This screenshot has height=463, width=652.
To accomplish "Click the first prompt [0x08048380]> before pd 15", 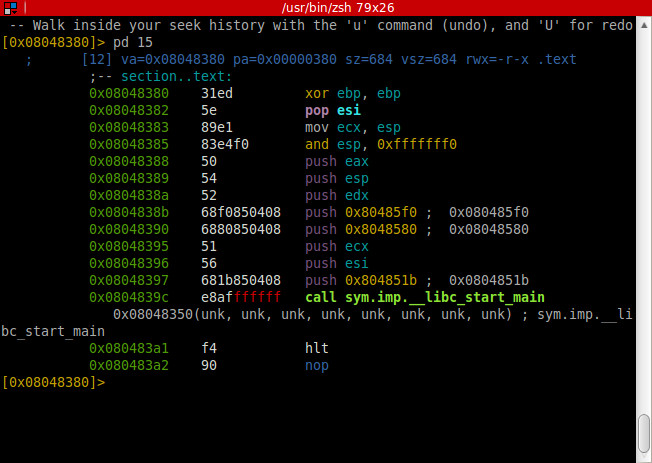I will pos(54,42).
